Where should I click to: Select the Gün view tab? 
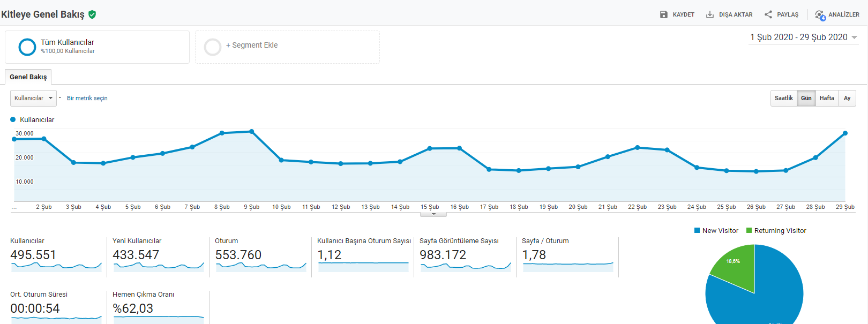(x=806, y=98)
